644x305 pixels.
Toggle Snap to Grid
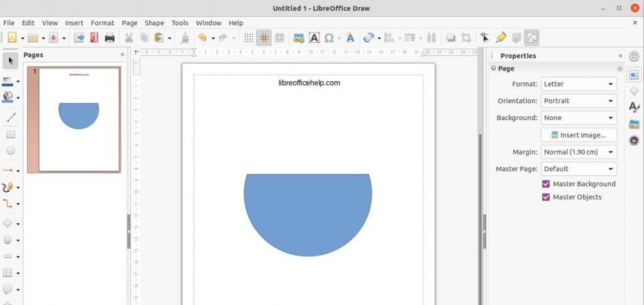point(264,38)
